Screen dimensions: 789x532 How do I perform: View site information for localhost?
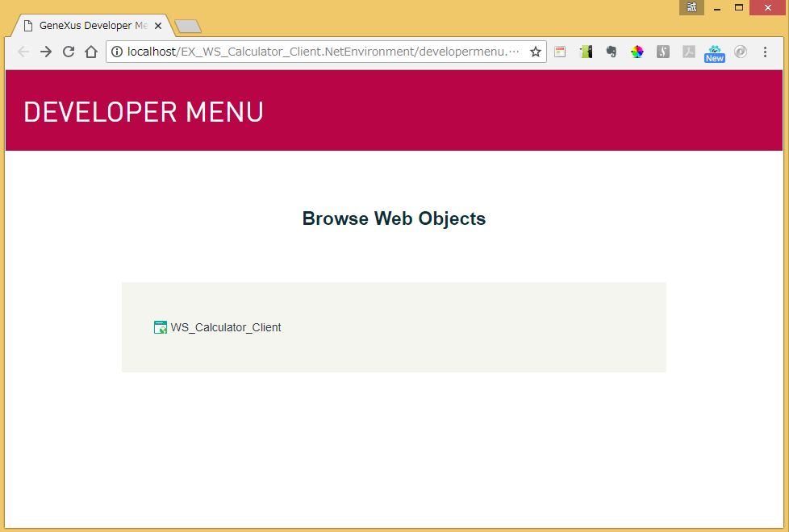coord(117,52)
